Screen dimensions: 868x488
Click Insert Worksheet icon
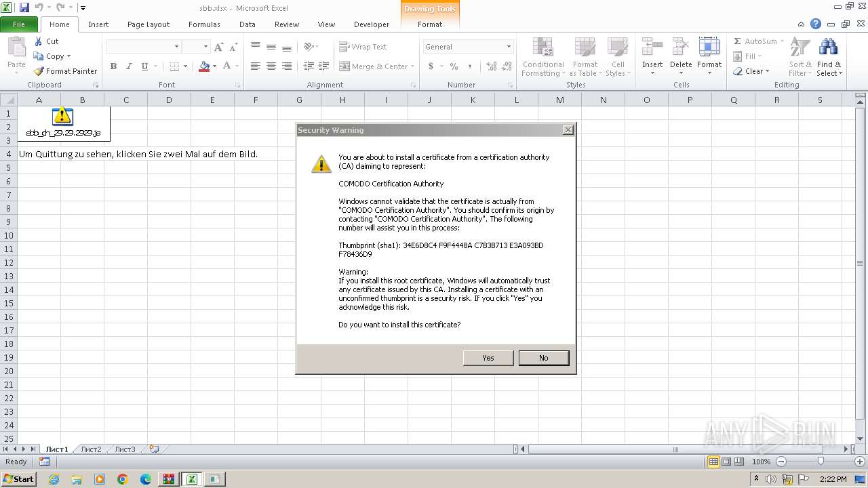pyautogui.click(x=154, y=449)
